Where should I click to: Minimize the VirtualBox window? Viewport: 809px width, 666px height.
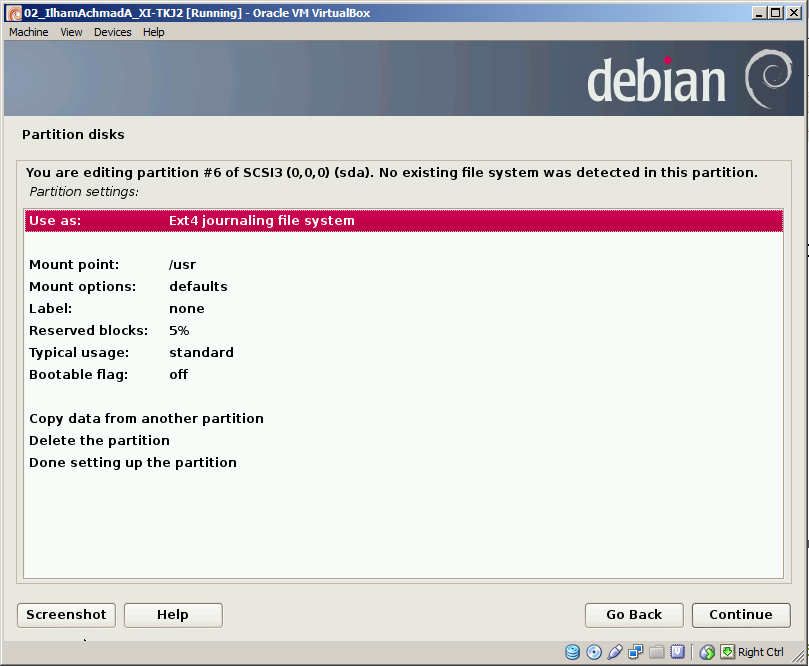[x=758, y=13]
